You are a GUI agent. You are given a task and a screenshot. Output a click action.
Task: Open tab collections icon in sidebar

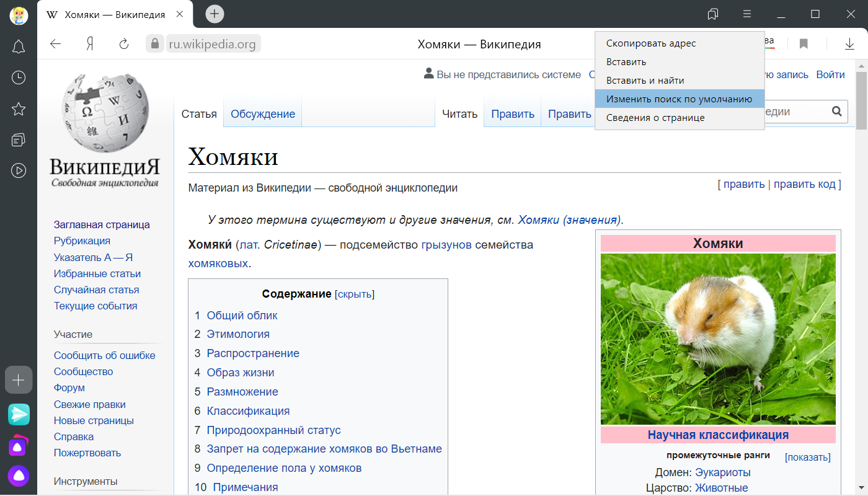point(19,139)
